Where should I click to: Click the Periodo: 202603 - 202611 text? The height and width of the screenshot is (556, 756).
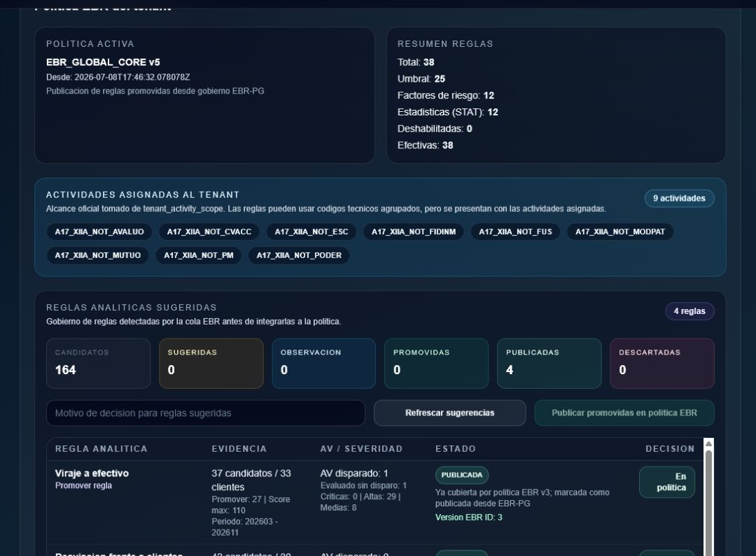point(244,527)
